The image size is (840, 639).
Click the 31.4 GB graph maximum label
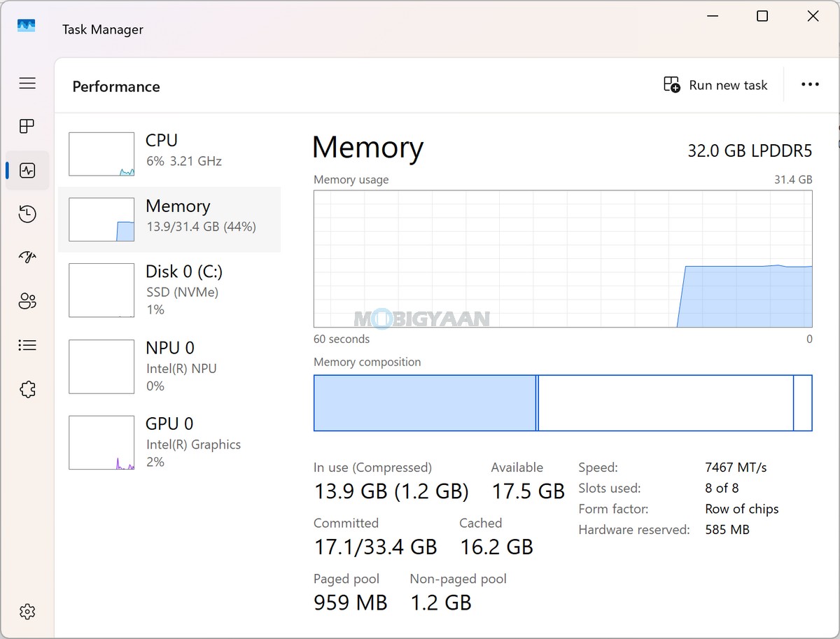[793, 180]
